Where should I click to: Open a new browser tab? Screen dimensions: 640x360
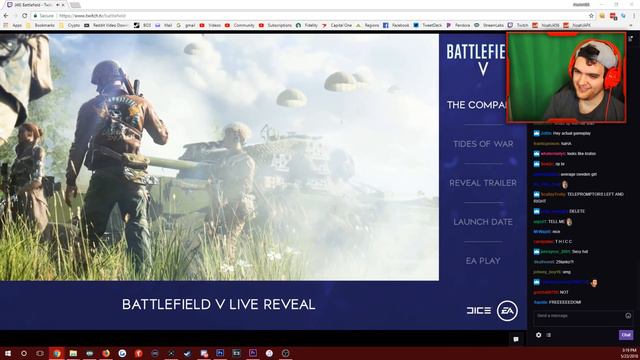[x=75, y=5]
